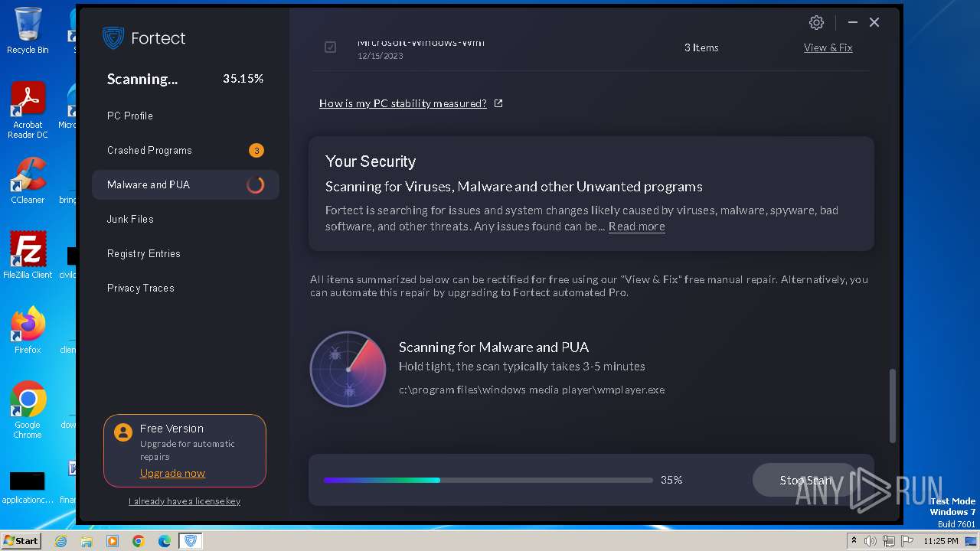Open Firefox desktop icon
The width and height of the screenshot is (980, 551).
coord(28,331)
